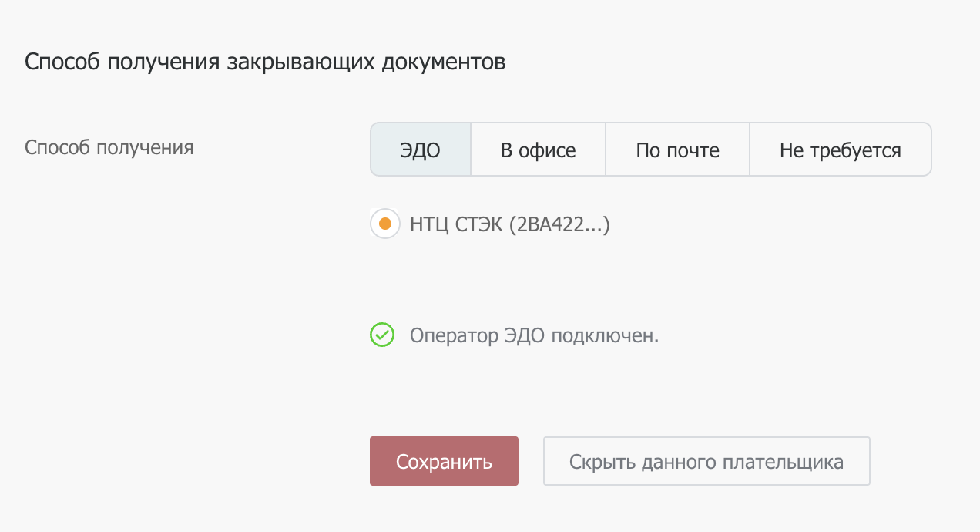
Task: Hide this payer using the outlined button
Action: point(706,461)
